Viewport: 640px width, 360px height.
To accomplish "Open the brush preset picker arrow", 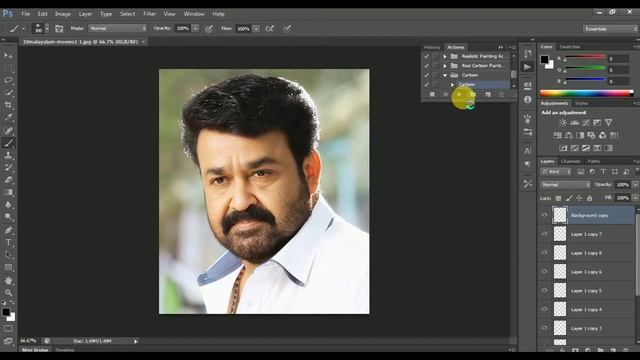I will pyautogui.click(x=47, y=29).
